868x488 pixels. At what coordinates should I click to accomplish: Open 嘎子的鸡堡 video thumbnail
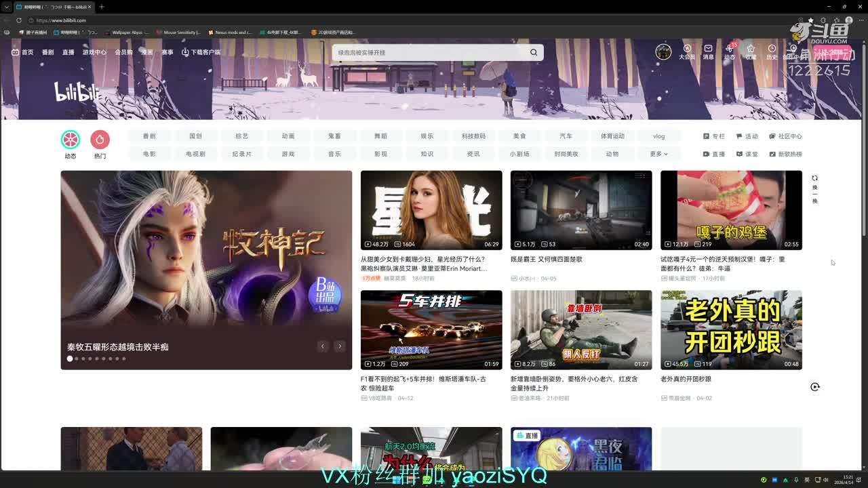731,210
